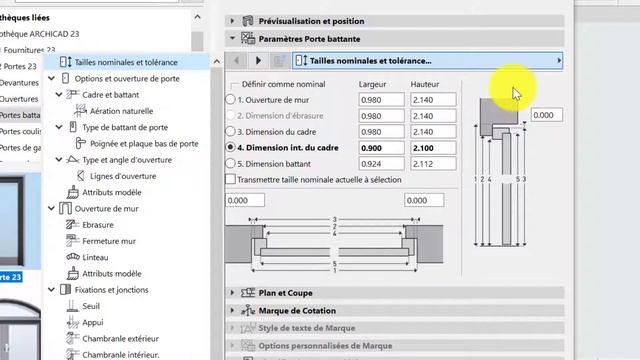This screenshot has height=360, width=640.
Task: Click the Linteau arch icon
Action: point(73,257)
